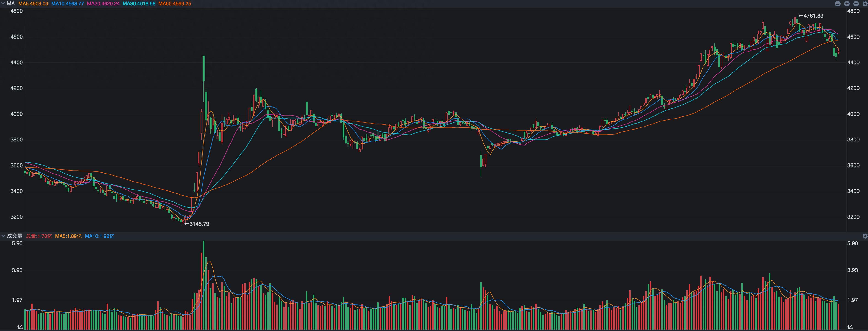Click the blue MA10:4568.77 legend label
Viewport: 868px width, 331px height.
point(67,3)
